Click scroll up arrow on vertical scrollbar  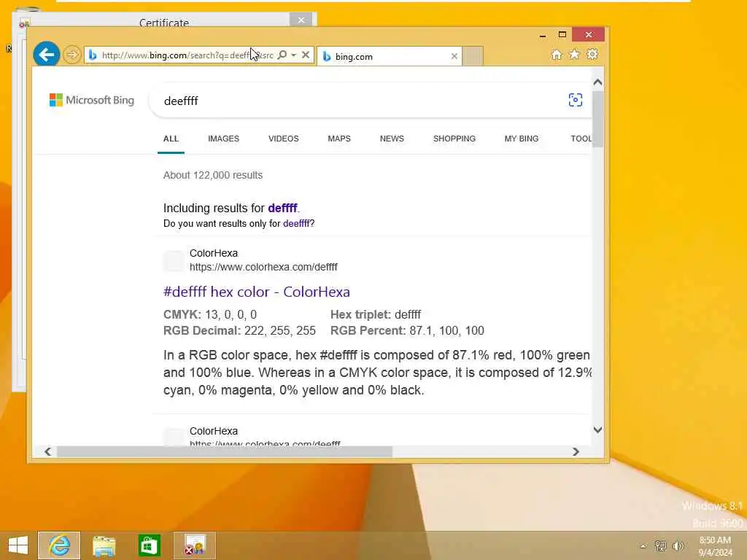point(598,82)
